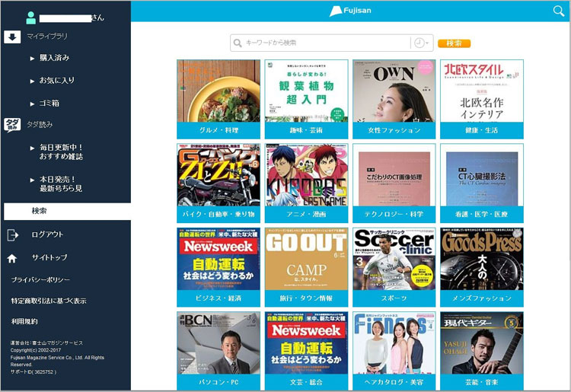The height and width of the screenshot is (392, 571).
Task: Click the My Library download arrow icon
Action: pyautogui.click(x=12, y=37)
